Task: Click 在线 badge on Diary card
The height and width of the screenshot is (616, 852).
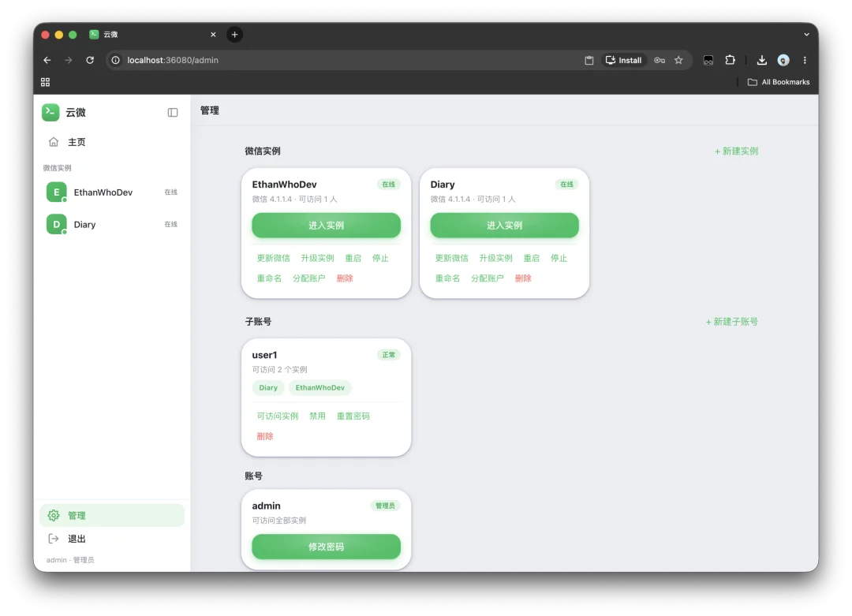Action: click(x=566, y=184)
